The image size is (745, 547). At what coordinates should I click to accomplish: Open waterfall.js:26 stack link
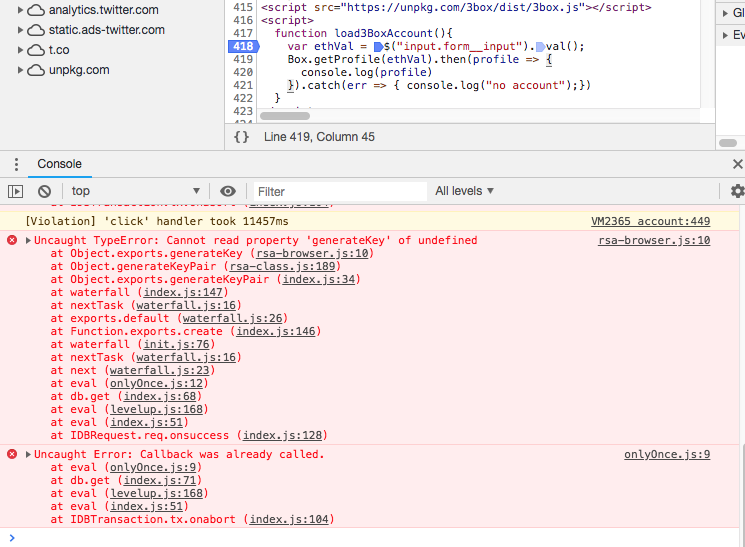(x=233, y=318)
